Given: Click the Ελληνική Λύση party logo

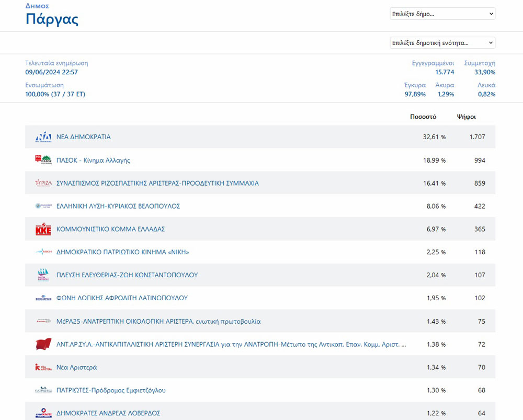Looking at the screenshot, I should [43, 206].
